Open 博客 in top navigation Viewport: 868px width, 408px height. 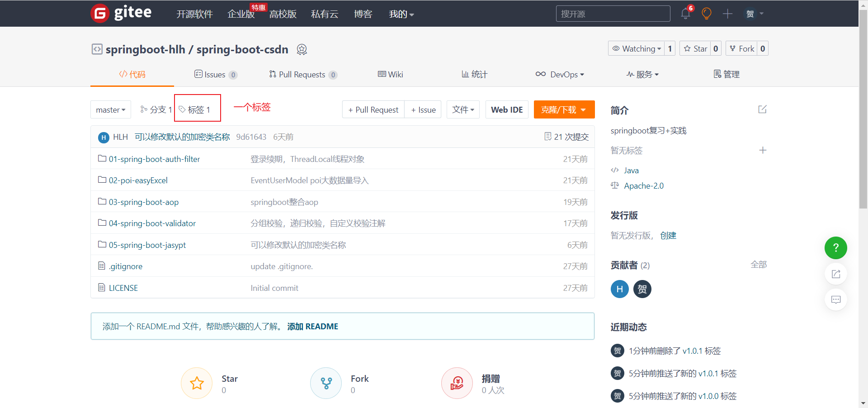pos(363,14)
